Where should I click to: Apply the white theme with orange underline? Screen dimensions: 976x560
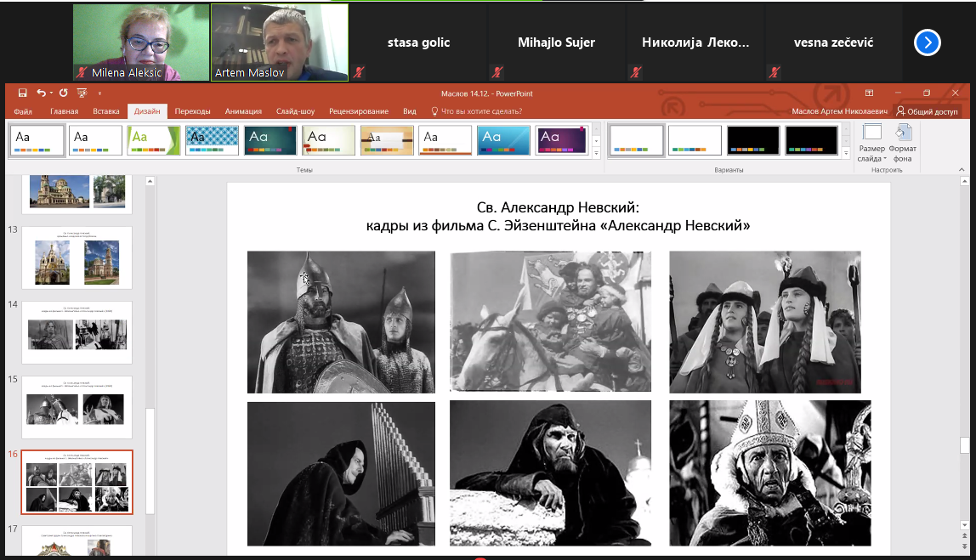pos(445,140)
